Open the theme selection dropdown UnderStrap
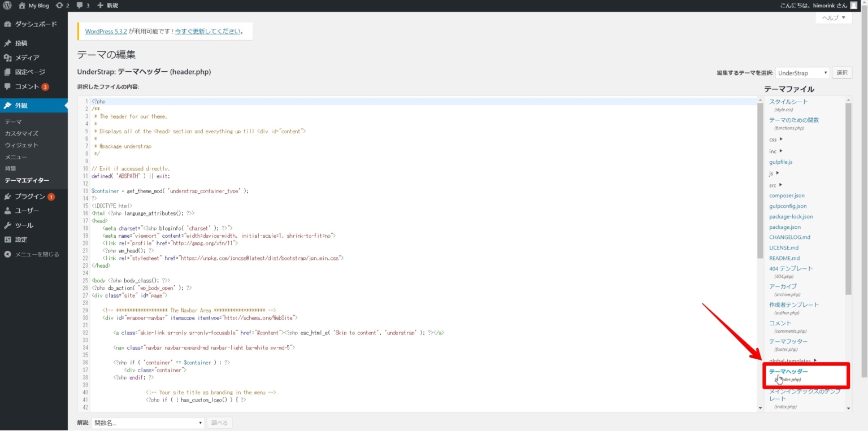868x431 pixels. coord(802,73)
